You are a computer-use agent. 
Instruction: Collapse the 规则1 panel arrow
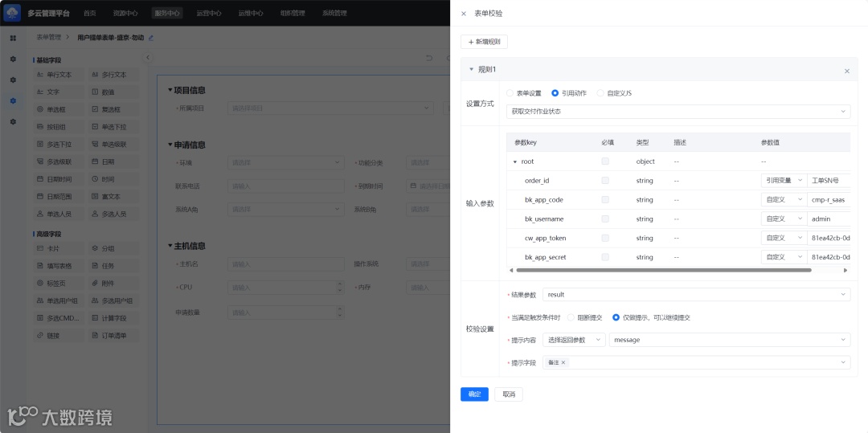tap(471, 70)
